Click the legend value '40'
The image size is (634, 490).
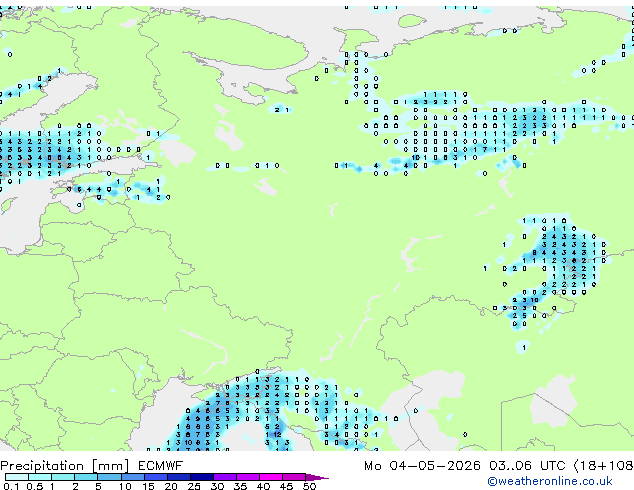pos(263,486)
